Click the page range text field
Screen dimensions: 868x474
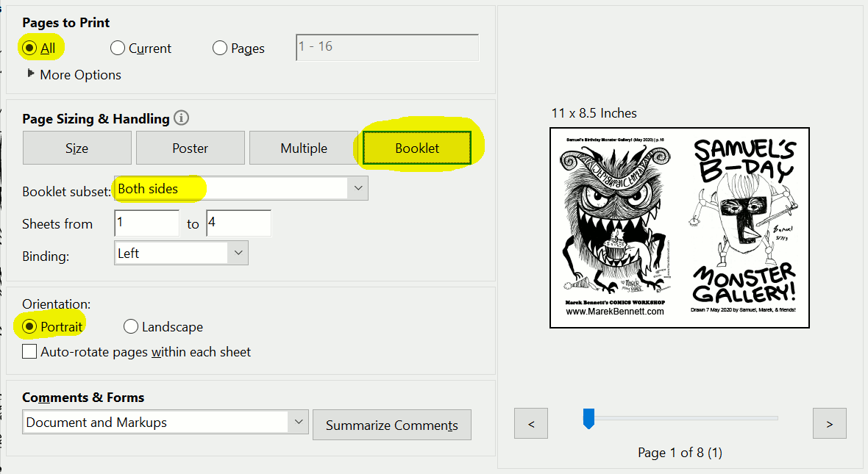pos(387,47)
